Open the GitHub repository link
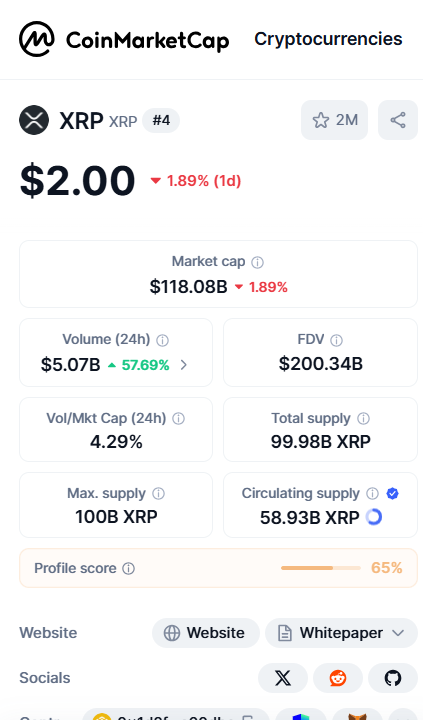Image resolution: width=423 pixels, height=720 pixels. [x=393, y=678]
